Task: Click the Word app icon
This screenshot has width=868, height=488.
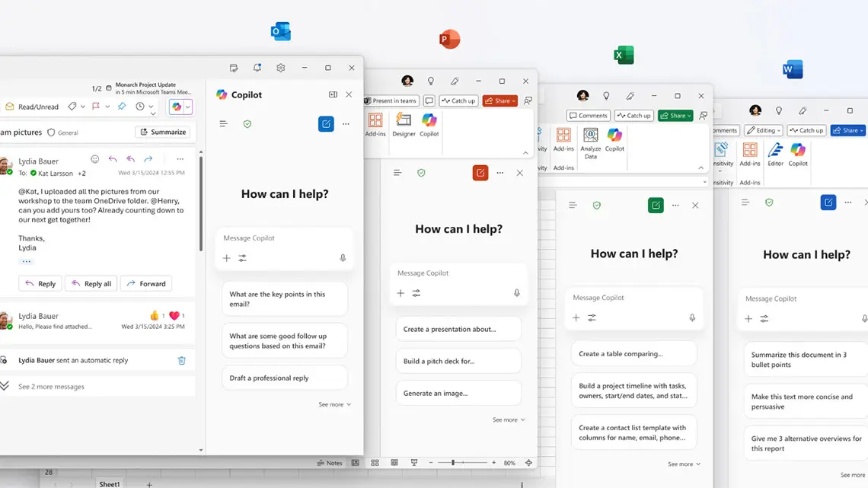Action: [793, 69]
